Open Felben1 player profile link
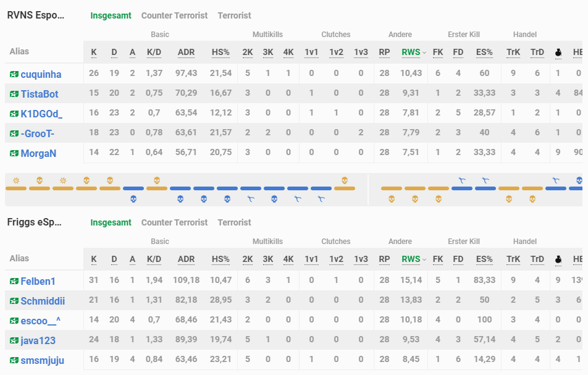Image resolution: width=588 pixels, height=375 pixels. point(38,281)
